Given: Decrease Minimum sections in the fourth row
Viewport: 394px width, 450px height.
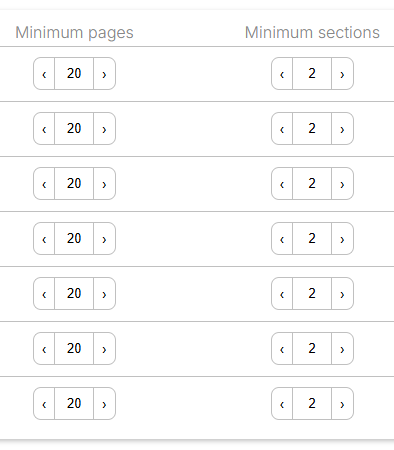Looking at the screenshot, I should (x=282, y=239).
